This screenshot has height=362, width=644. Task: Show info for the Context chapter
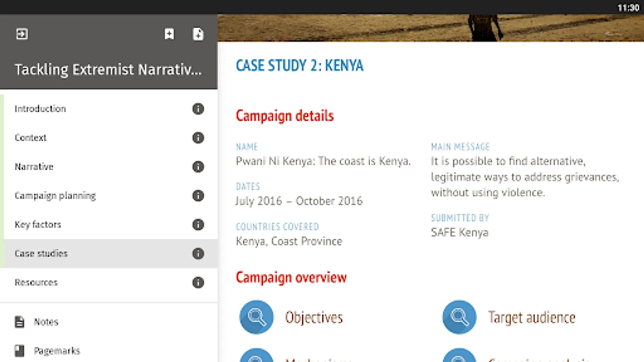[x=198, y=138]
